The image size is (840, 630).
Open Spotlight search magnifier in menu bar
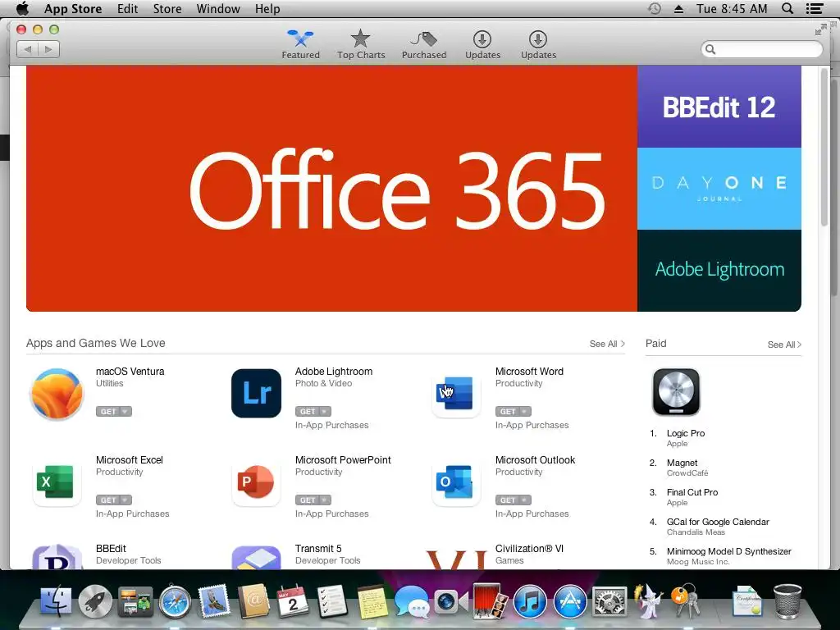787,8
